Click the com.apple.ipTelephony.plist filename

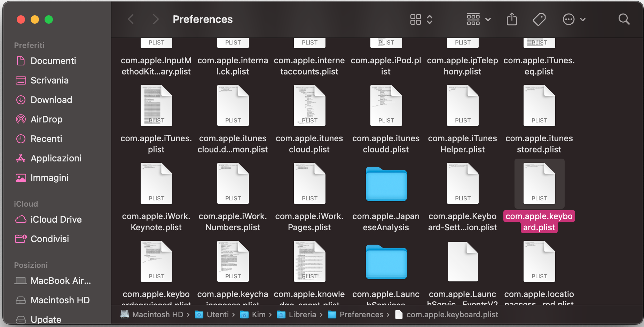pos(463,66)
